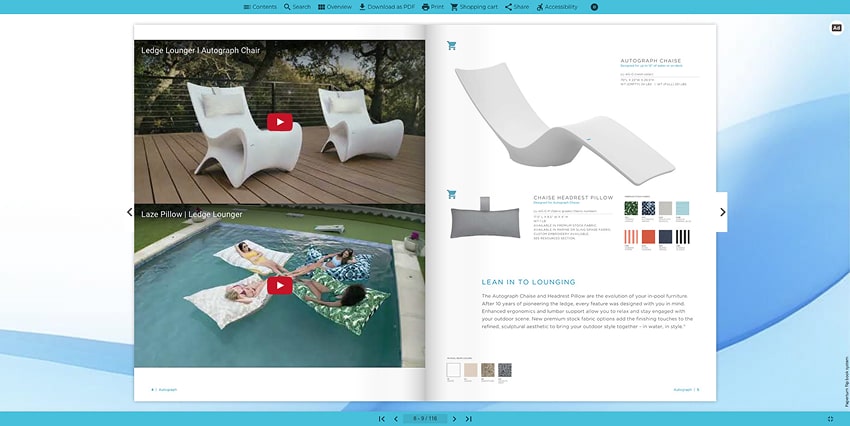
Task: Select the navy patterned fabric swatch
Action: (x=648, y=208)
